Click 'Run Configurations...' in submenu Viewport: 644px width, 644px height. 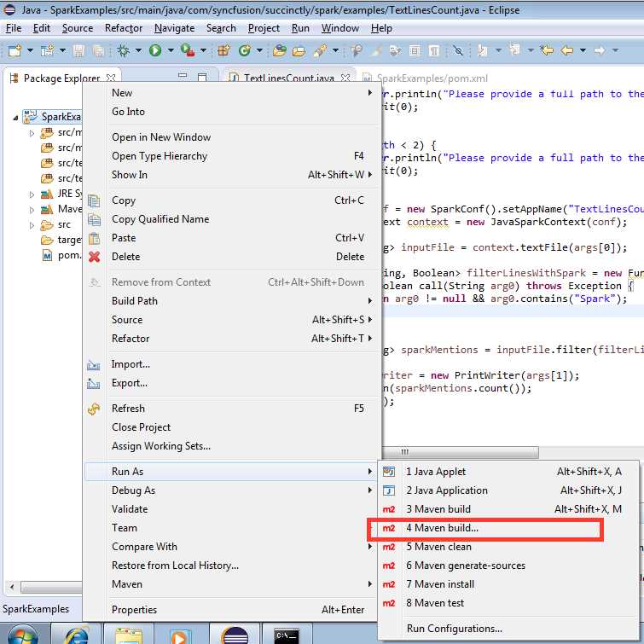(x=508, y=629)
